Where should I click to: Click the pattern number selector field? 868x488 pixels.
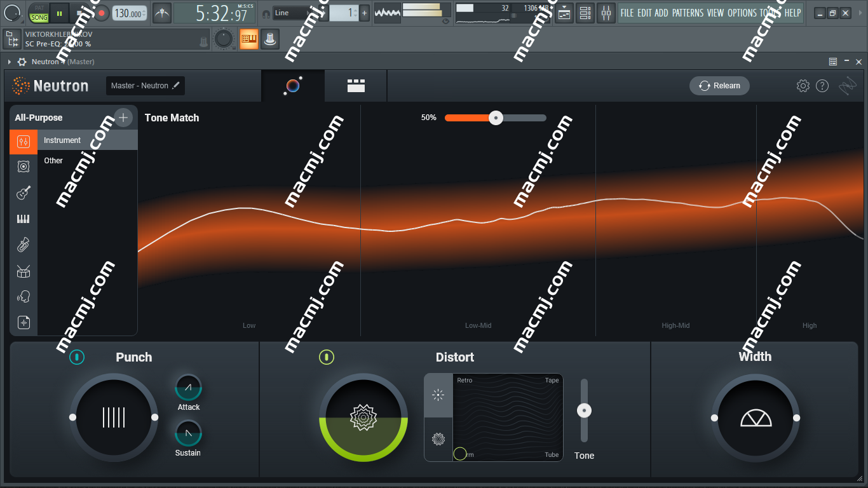coord(344,13)
